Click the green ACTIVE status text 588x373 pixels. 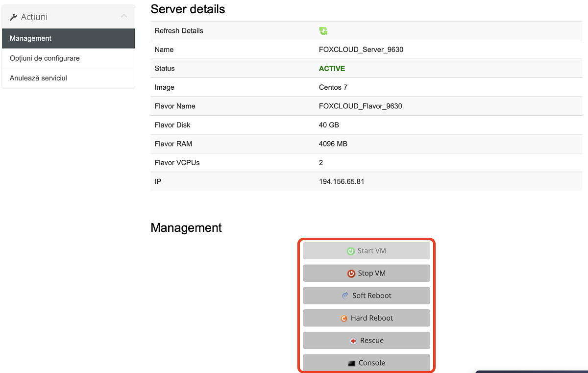[x=332, y=69]
